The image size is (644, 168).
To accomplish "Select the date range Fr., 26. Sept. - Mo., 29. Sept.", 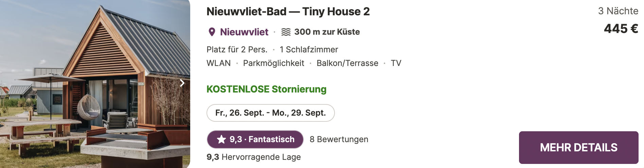I will coord(270,113).
